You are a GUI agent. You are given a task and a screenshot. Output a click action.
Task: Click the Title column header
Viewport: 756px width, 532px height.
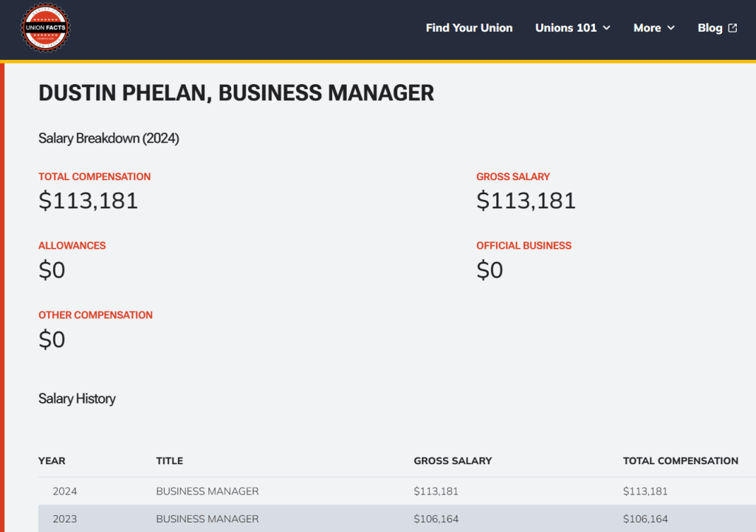point(169,460)
